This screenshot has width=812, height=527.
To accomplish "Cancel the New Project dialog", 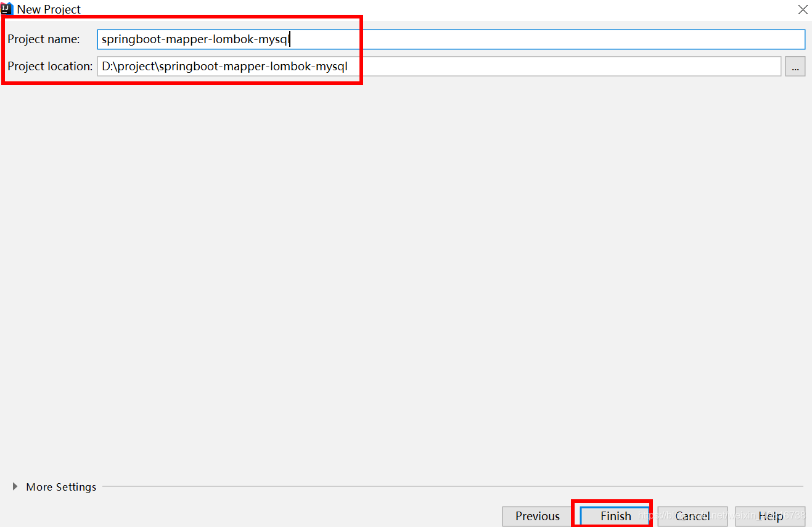I will click(692, 516).
